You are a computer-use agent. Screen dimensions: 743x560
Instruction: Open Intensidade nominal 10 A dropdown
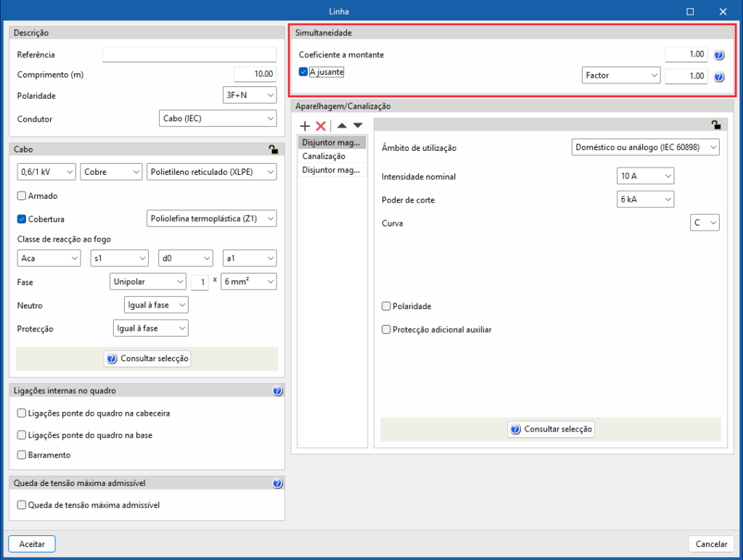coord(645,176)
